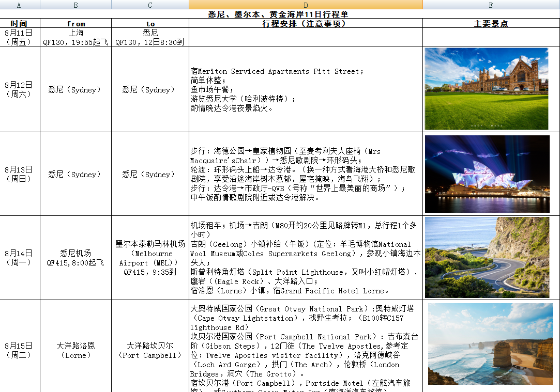The width and height of the screenshot is (560, 392).
Task: Select column E header
Action: (490, 5)
